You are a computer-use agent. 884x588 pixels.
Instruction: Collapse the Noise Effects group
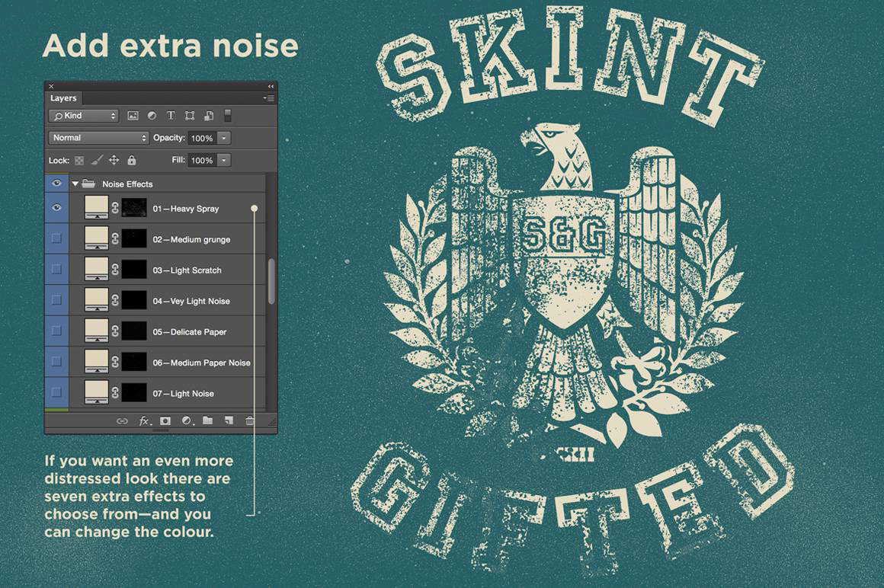tap(75, 184)
